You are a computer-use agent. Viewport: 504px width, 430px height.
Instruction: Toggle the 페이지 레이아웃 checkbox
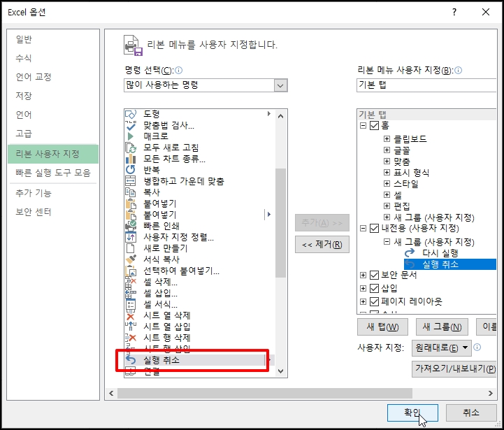(374, 301)
